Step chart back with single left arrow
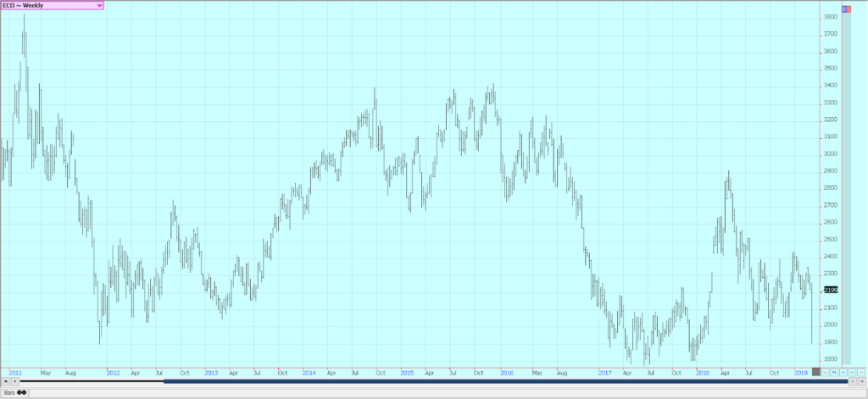This screenshot has height=399, width=868. point(15,381)
